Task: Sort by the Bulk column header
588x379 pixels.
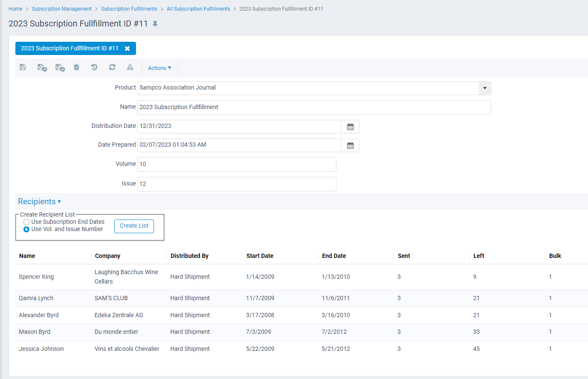Action: [555, 256]
